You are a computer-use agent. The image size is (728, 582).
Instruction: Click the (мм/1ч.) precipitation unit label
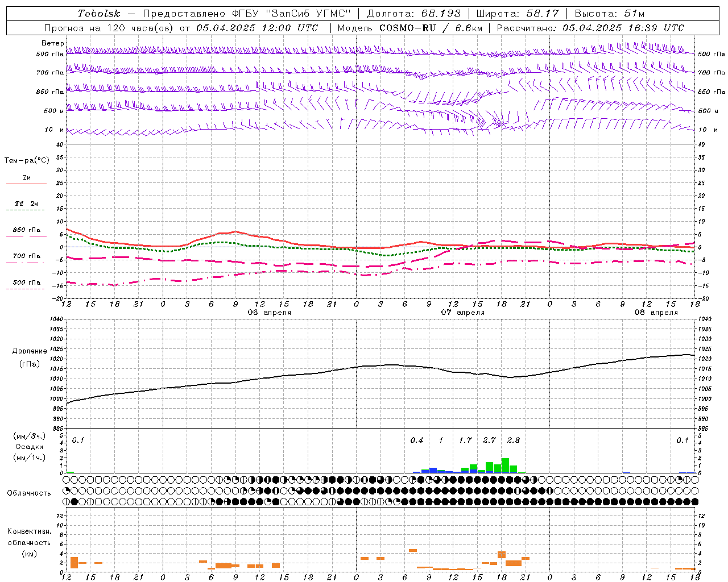click(30, 458)
